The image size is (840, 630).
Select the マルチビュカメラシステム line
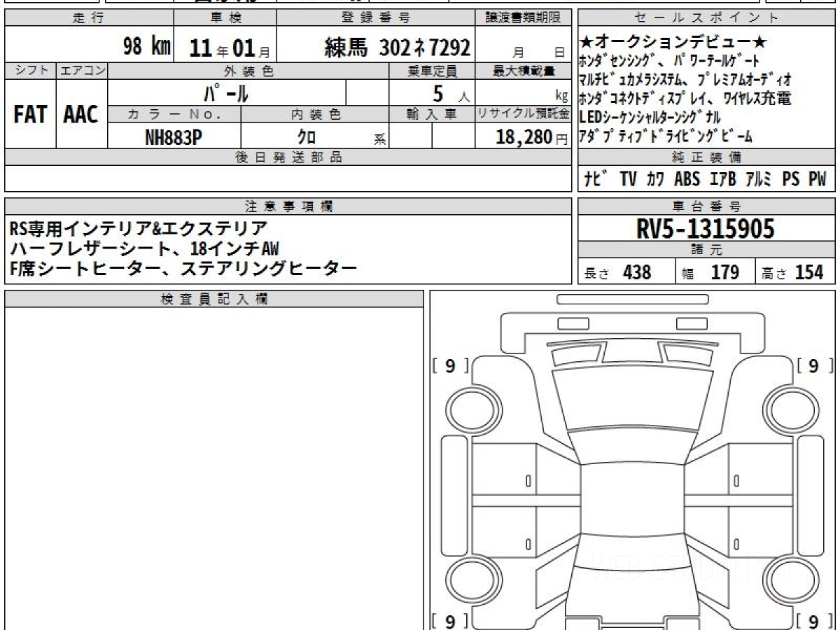[686, 80]
